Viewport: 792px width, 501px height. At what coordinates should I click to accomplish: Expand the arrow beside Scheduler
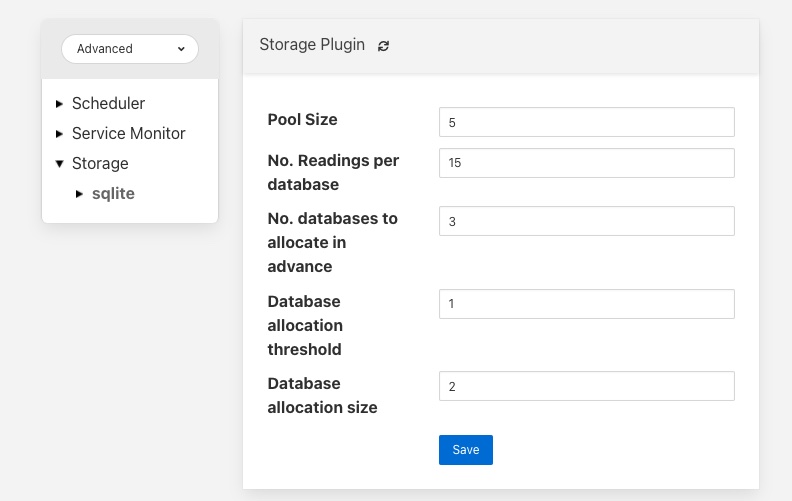pos(60,104)
